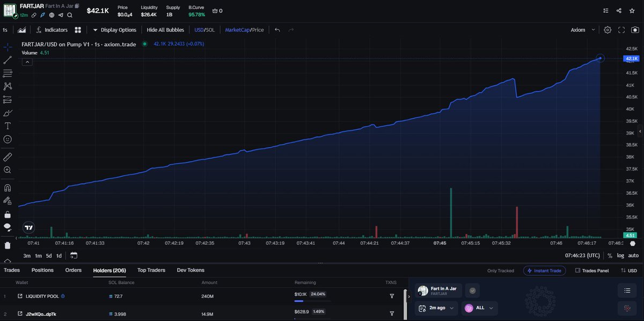
Task: Switch the chart currency to SOL
Action: 210,30
